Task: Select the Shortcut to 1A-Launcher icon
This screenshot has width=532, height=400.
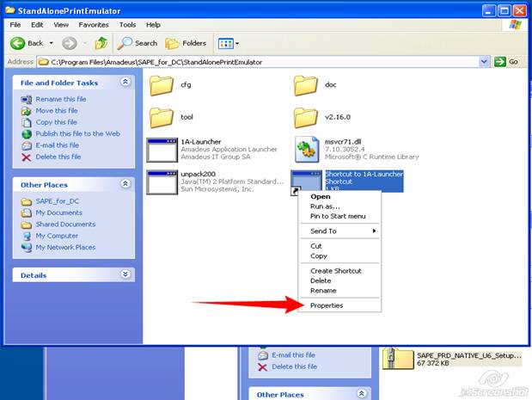Action: coord(306,182)
